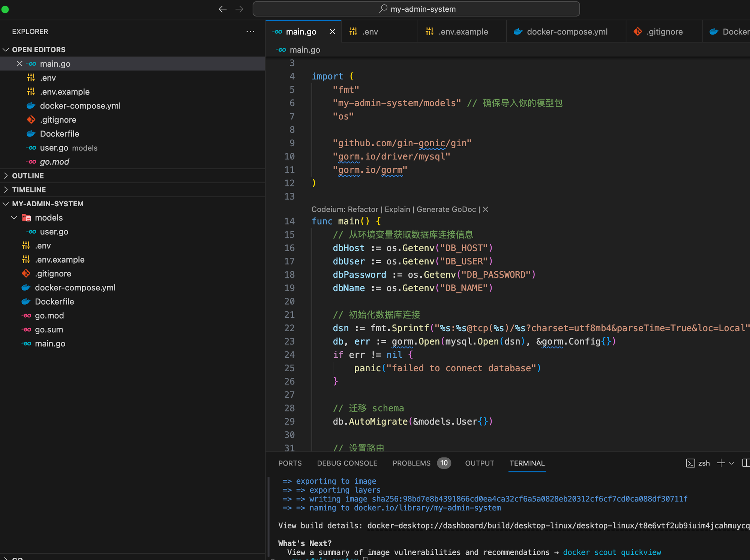Click the whale icon on docker-compose.yml tab
Image resolution: width=750 pixels, height=560 pixels.
click(518, 32)
